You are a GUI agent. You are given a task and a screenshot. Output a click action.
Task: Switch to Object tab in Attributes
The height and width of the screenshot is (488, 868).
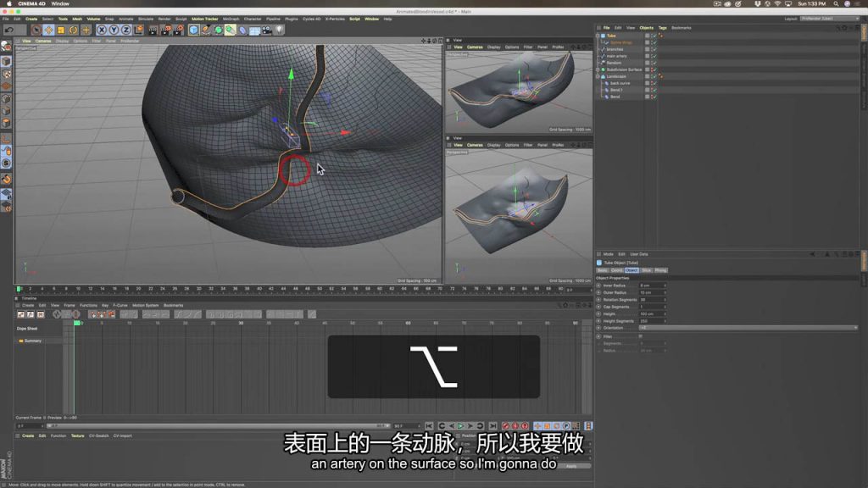631,270
